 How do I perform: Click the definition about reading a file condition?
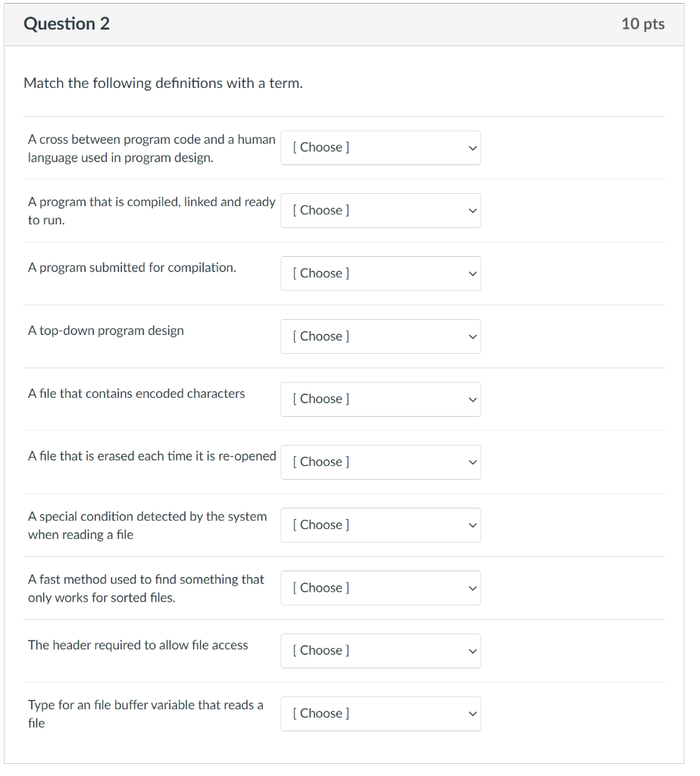click(x=147, y=525)
